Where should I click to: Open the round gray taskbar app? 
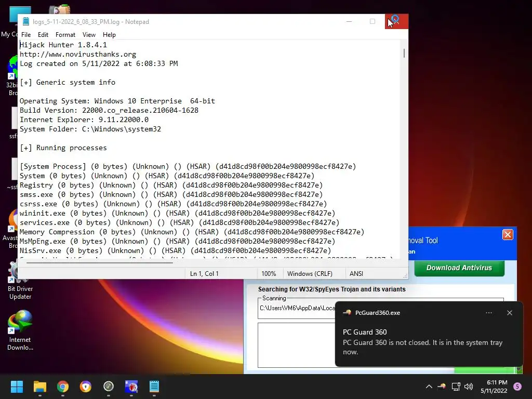pos(108,387)
